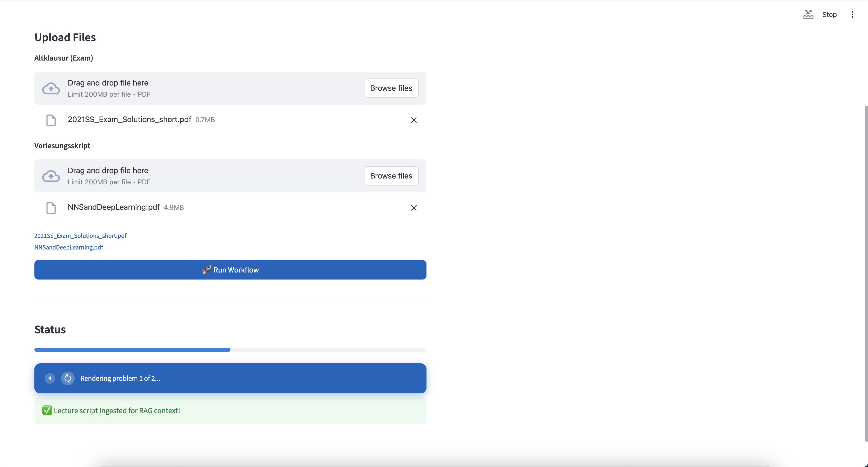Browse files for Vorlesungsskript upload
Viewport: 868px width, 467px height.
coord(391,176)
